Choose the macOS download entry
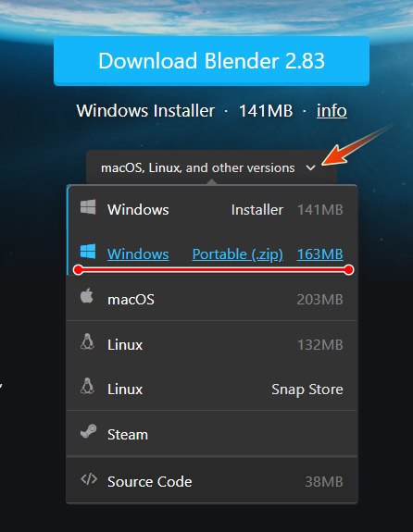Viewport: 413px width, 532px height. (212, 299)
